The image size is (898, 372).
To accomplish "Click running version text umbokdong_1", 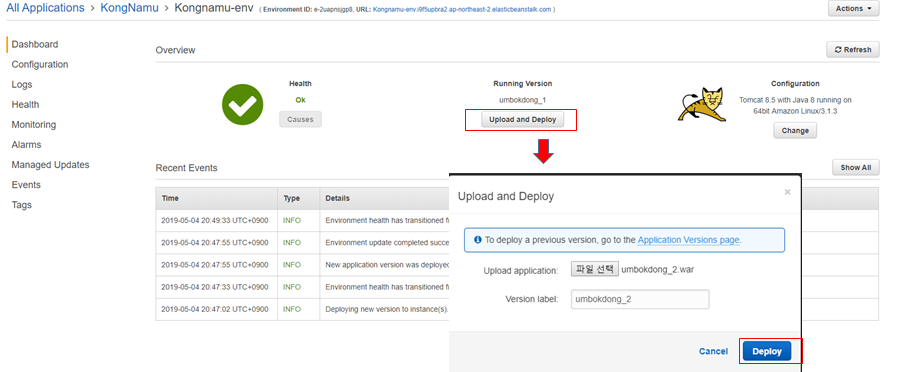I will 523,100.
